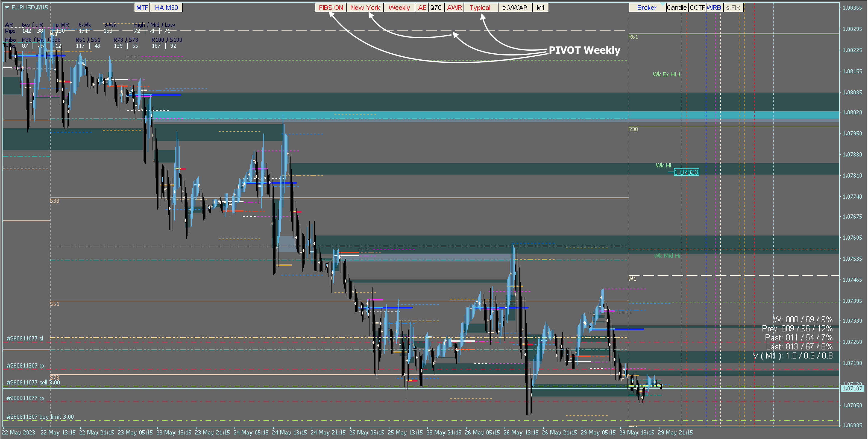Click the CCTF button

coord(697,8)
